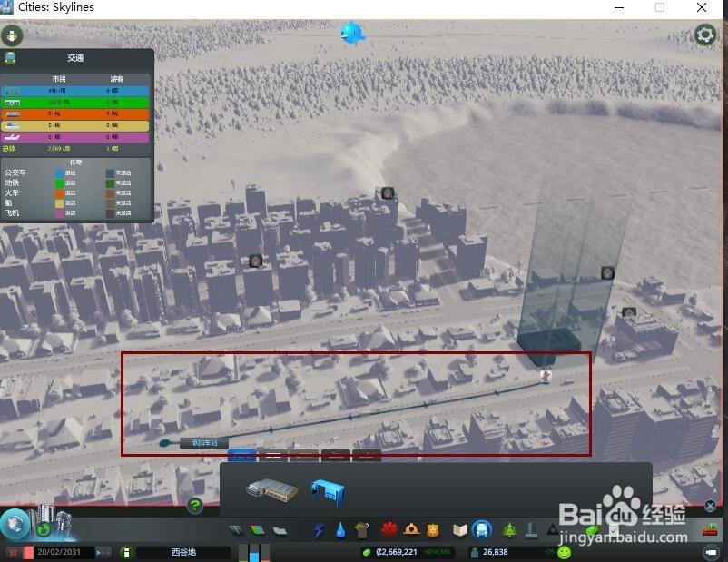The image size is (728, 562).
Task: Open the Education build menu
Action: tap(459, 530)
